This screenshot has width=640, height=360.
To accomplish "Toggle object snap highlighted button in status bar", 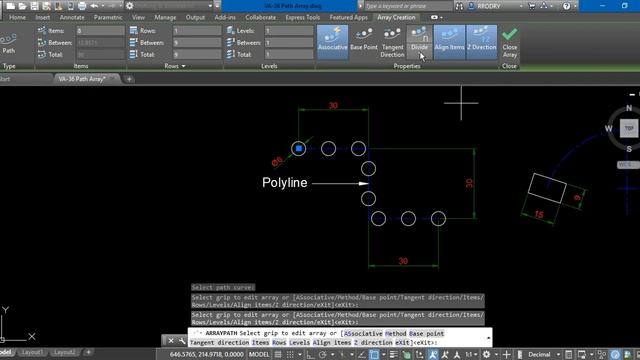I will pos(374,354).
